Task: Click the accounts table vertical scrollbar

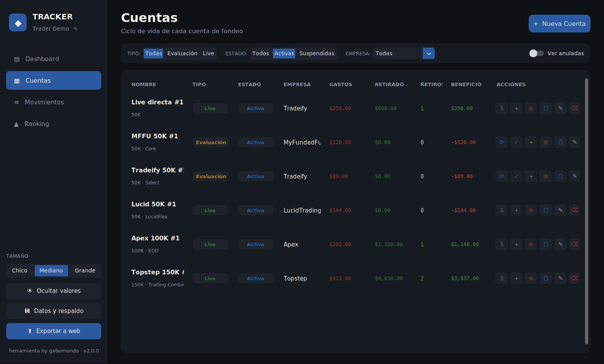Action: pyautogui.click(x=587, y=211)
